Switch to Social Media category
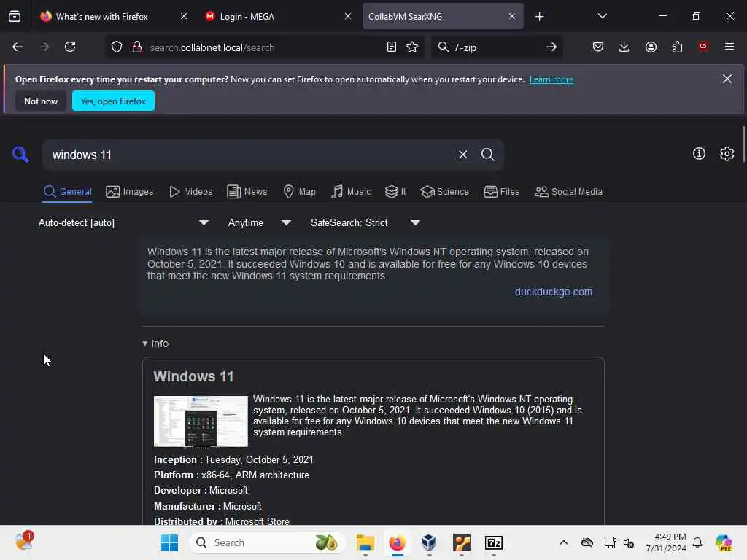 [x=568, y=192]
